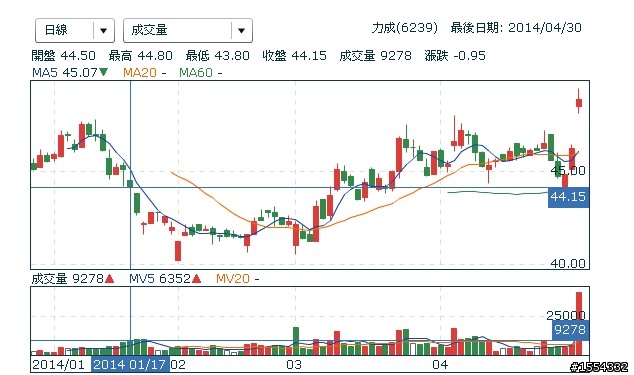Click the 44.15 blue price tag
634x375 pixels.
click(568, 197)
